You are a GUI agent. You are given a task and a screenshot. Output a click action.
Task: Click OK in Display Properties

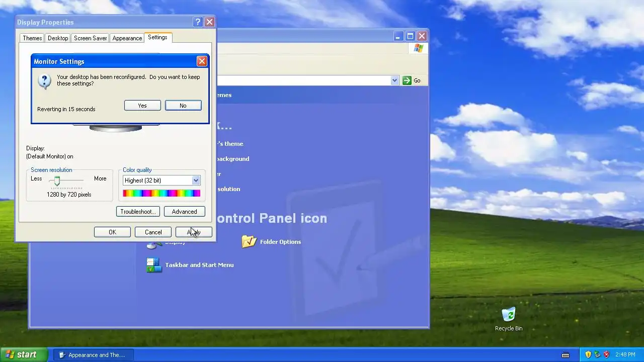[112, 232]
